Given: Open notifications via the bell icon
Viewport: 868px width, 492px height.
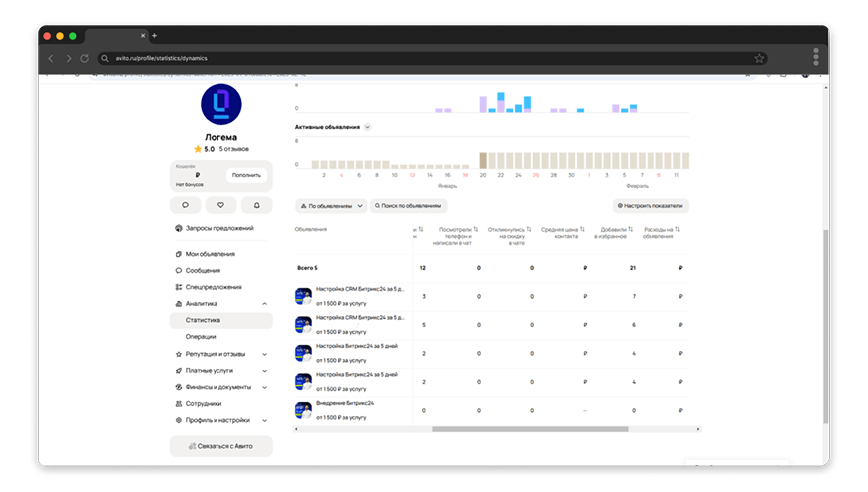Looking at the screenshot, I should point(256,205).
